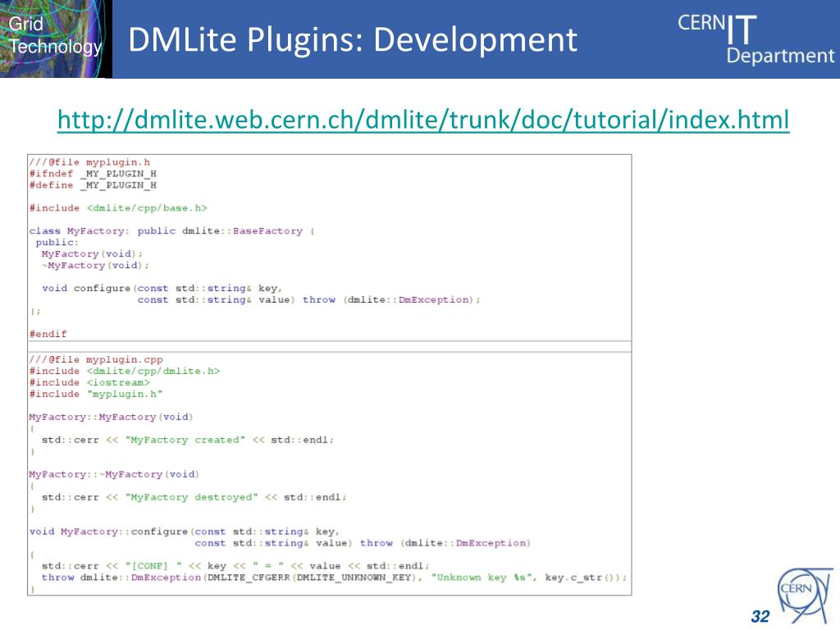Click slide number 32
840x630 pixels.
[x=760, y=616]
